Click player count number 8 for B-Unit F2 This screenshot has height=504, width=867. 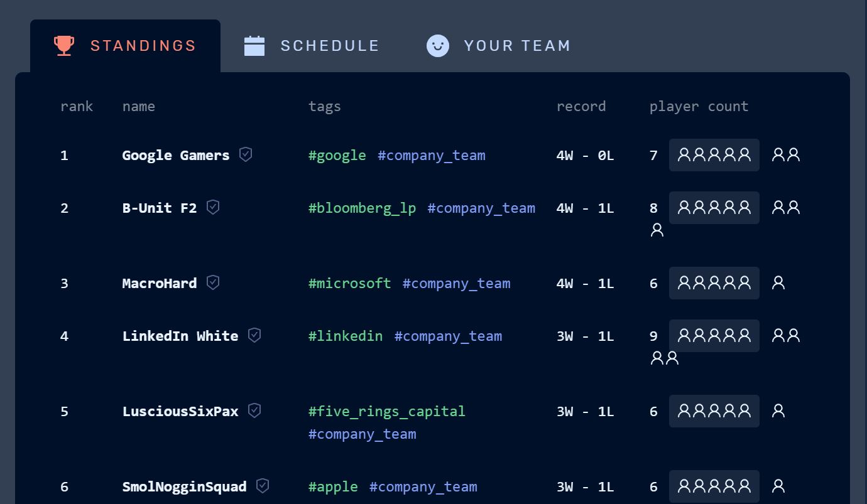(x=653, y=208)
